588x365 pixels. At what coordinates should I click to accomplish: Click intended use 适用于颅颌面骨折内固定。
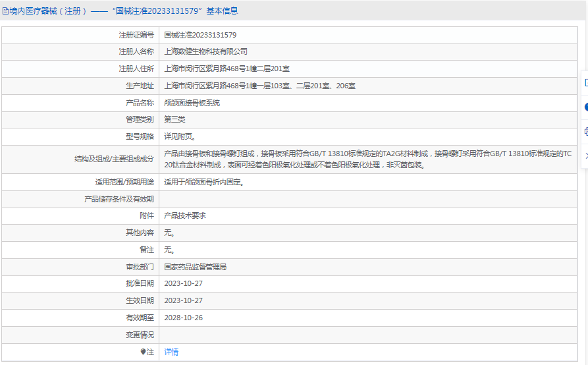[204, 182]
